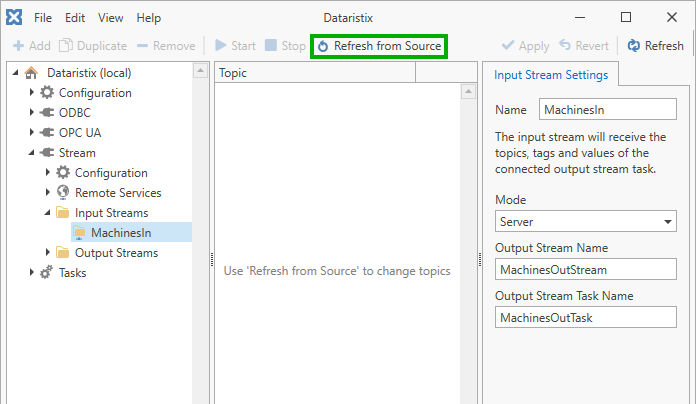The width and height of the screenshot is (696, 404).
Task: Open the Help menu
Action: point(149,18)
